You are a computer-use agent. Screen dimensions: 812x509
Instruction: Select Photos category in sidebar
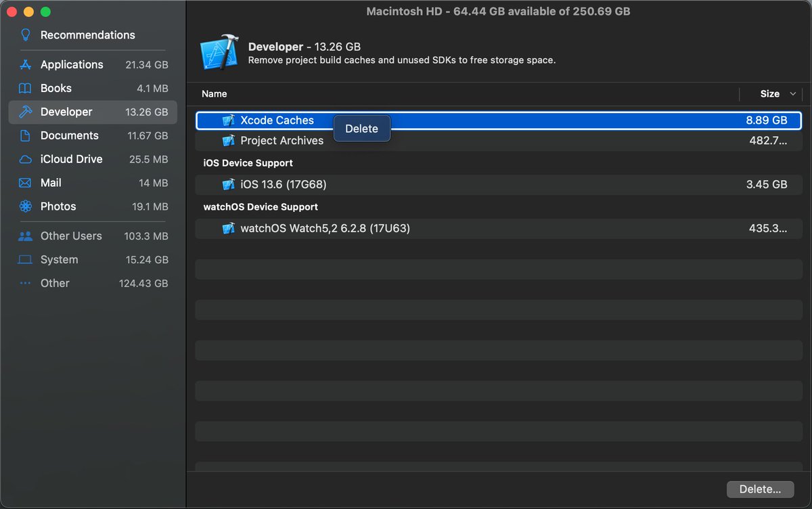(93, 206)
